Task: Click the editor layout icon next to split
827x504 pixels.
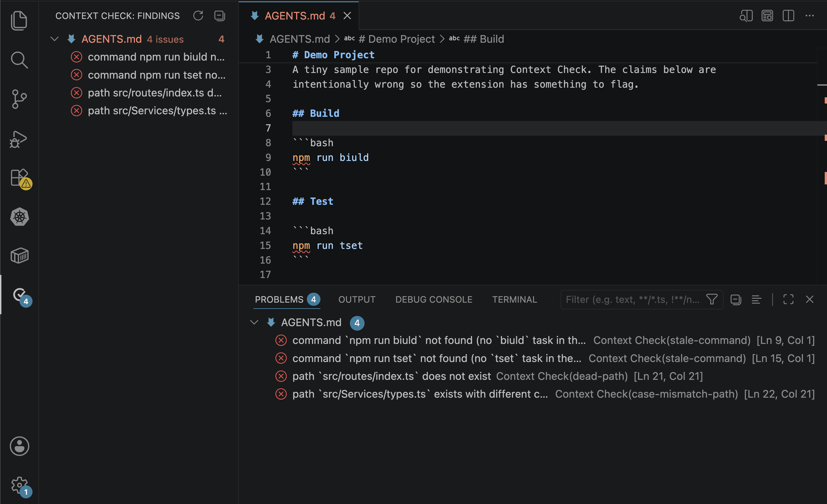Action: click(767, 16)
